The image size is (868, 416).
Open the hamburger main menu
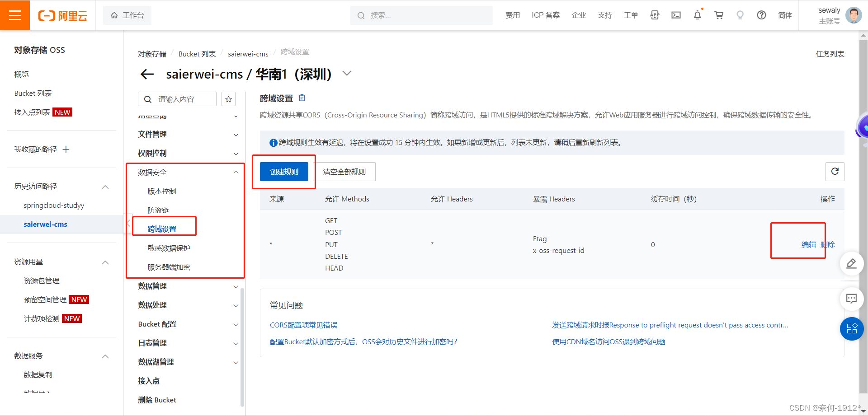(x=15, y=15)
